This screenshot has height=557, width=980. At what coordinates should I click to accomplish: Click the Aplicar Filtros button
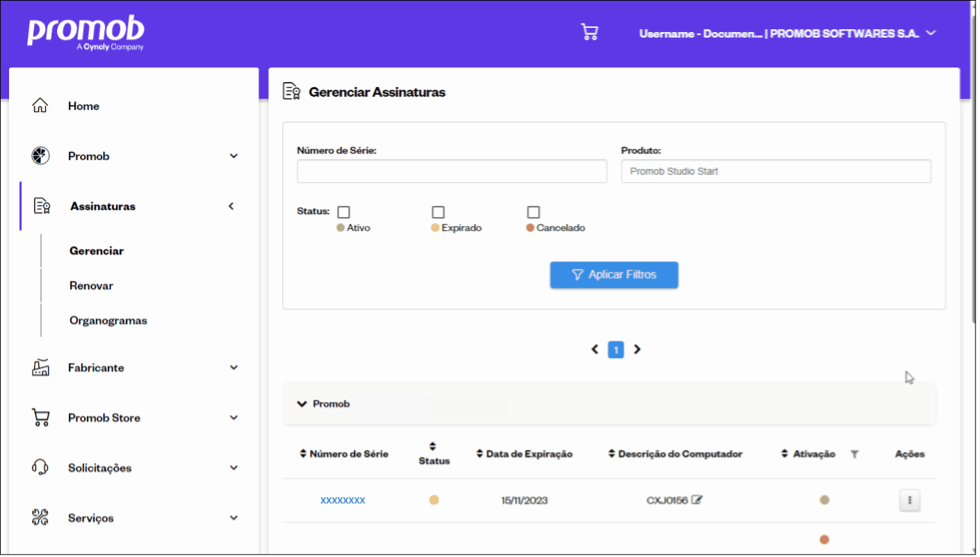(614, 275)
